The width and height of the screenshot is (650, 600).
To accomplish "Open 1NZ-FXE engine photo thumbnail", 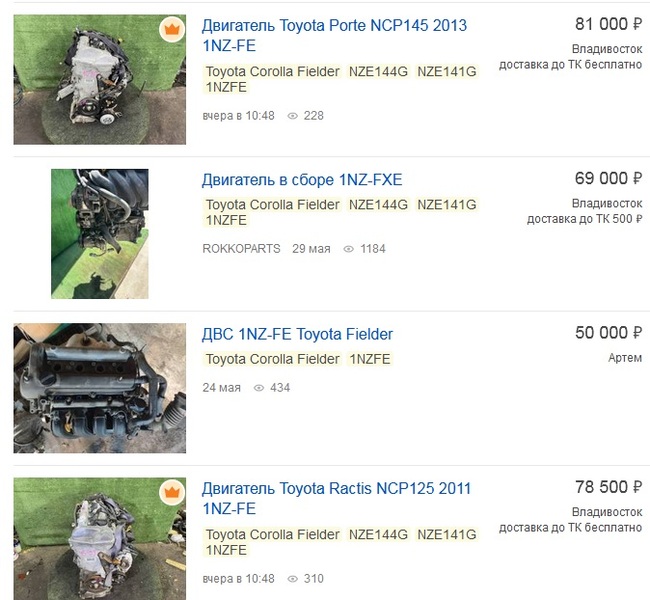I will click(99, 234).
